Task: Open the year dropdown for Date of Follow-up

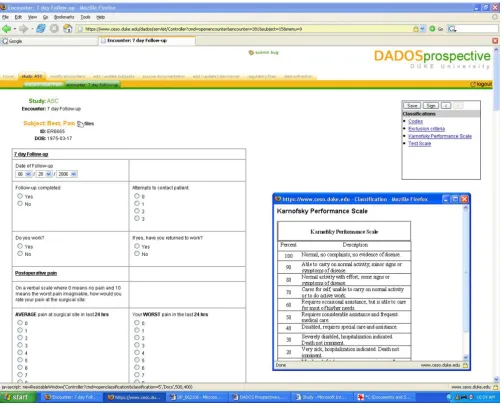Action: coord(74,174)
